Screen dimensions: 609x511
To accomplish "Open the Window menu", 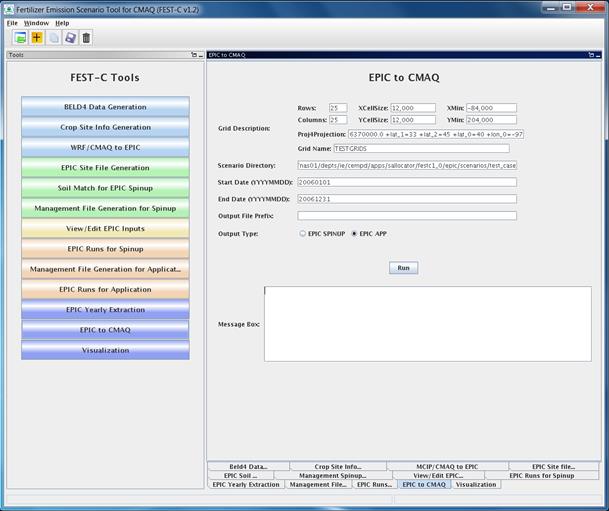I will pos(37,23).
